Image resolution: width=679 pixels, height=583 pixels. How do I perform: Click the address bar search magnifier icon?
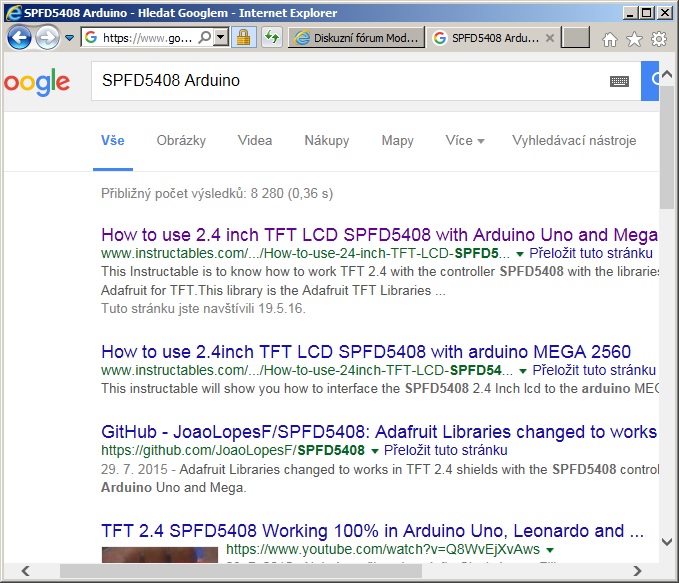(204, 38)
